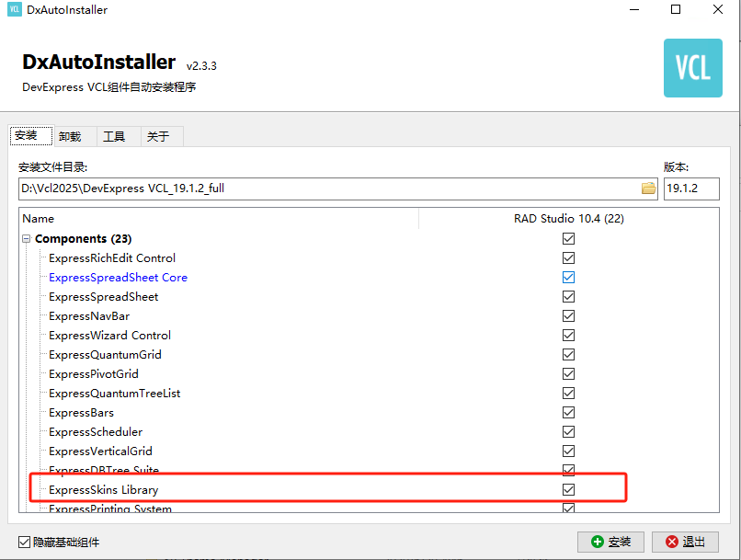Toggle the ExpressBars checkbox
741x560 pixels.
pyautogui.click(x=568, y=413)
